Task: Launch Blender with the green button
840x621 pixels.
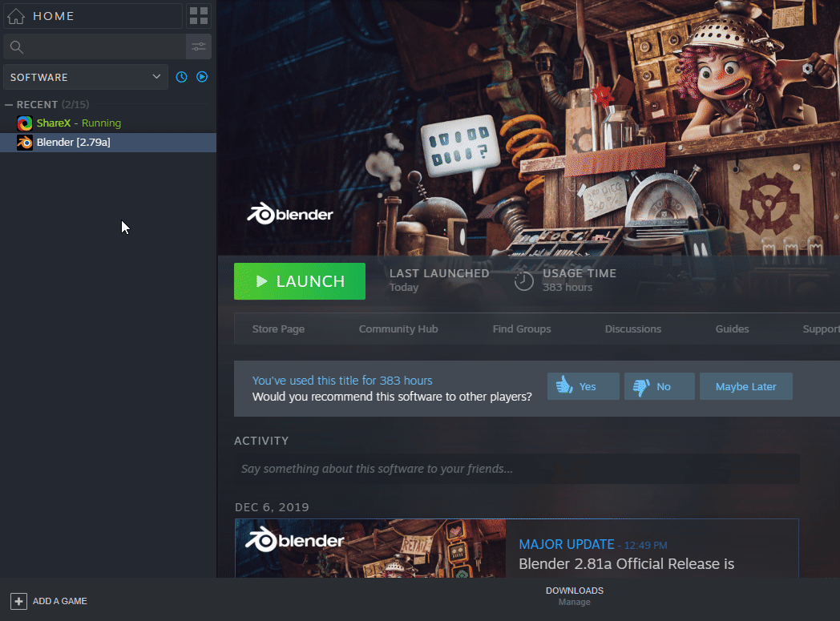Action: 300,281
